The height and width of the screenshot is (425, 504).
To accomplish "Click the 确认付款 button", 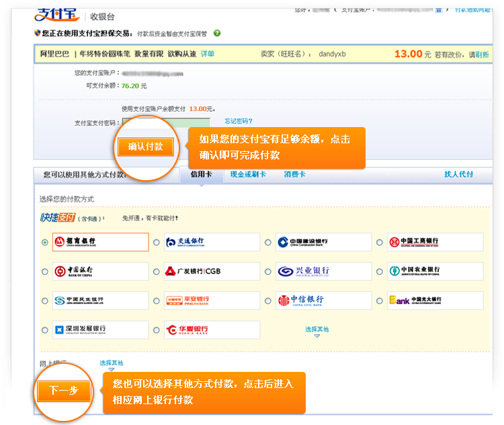I will (x=146, y=147).
